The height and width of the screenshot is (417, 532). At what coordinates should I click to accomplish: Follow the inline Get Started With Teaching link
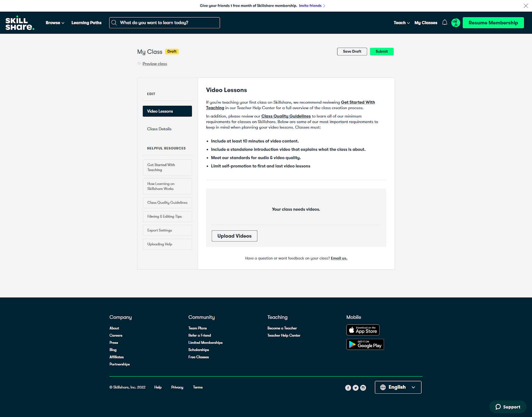pos(358,102)
